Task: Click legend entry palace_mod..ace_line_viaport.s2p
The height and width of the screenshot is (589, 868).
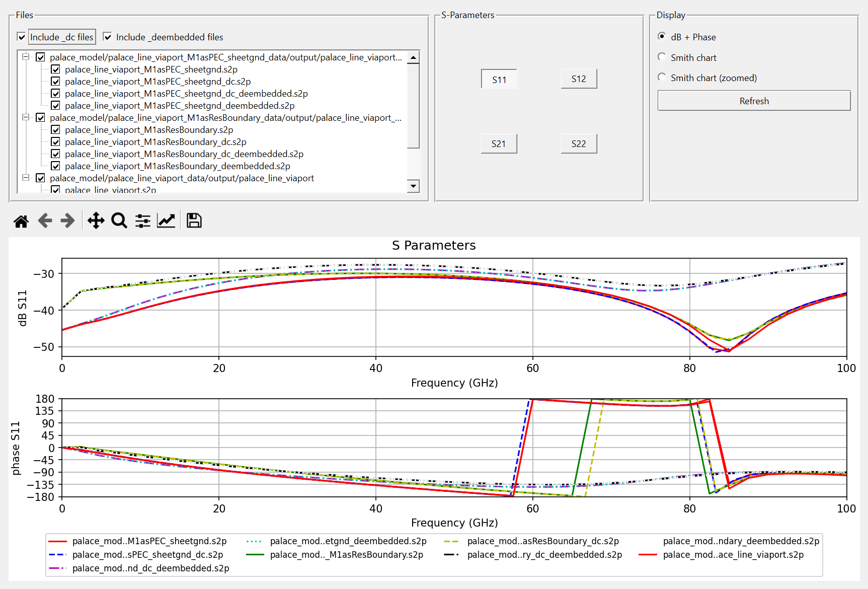Action: 722,555
